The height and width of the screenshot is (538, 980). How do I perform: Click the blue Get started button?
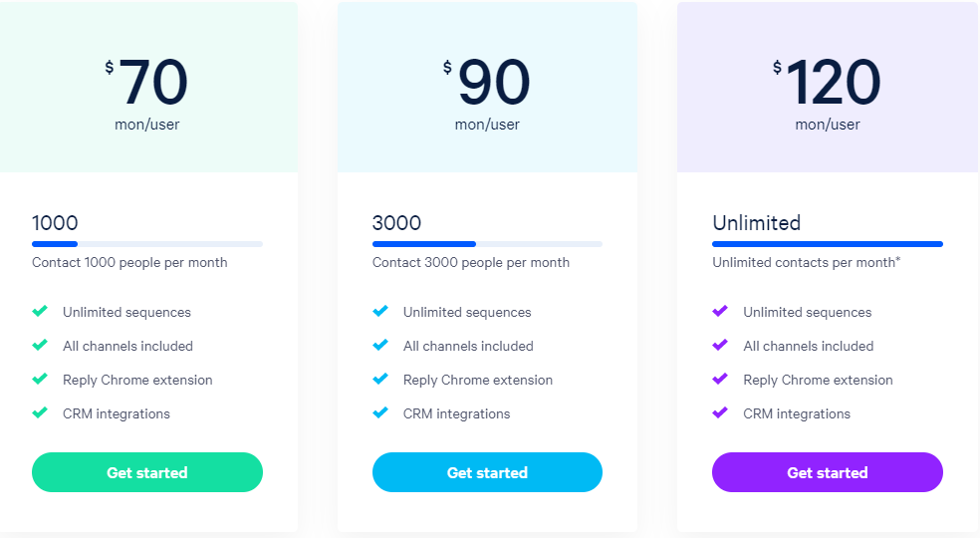click(487, 472)
